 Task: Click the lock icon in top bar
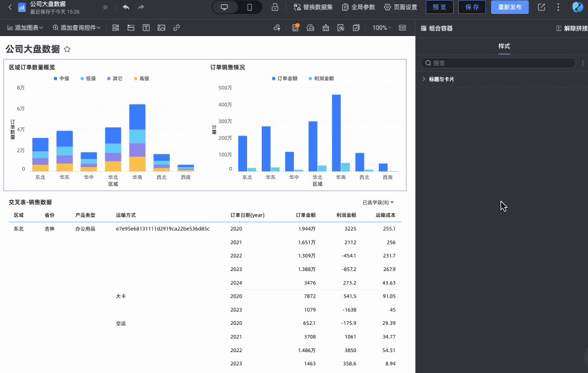click(x=275, y=7)
